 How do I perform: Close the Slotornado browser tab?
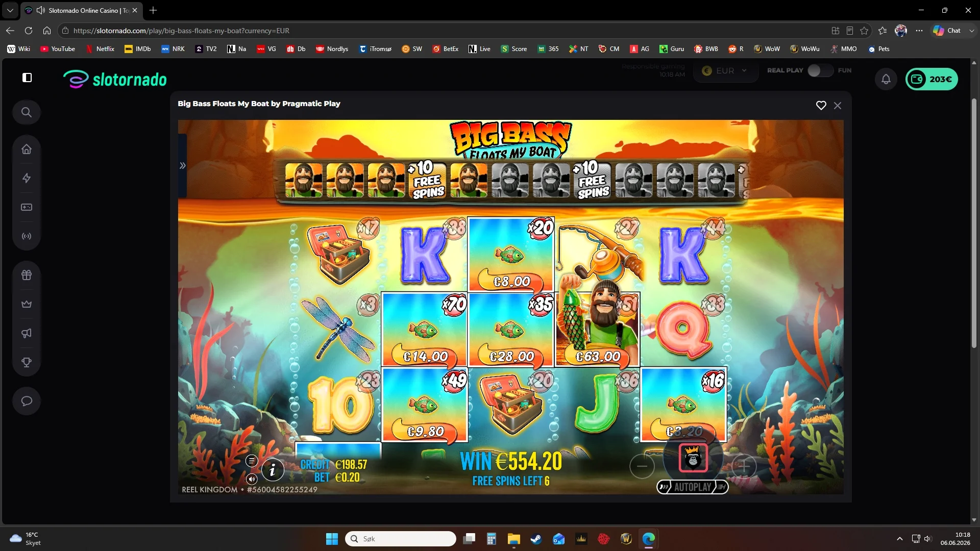coord(135,10)
